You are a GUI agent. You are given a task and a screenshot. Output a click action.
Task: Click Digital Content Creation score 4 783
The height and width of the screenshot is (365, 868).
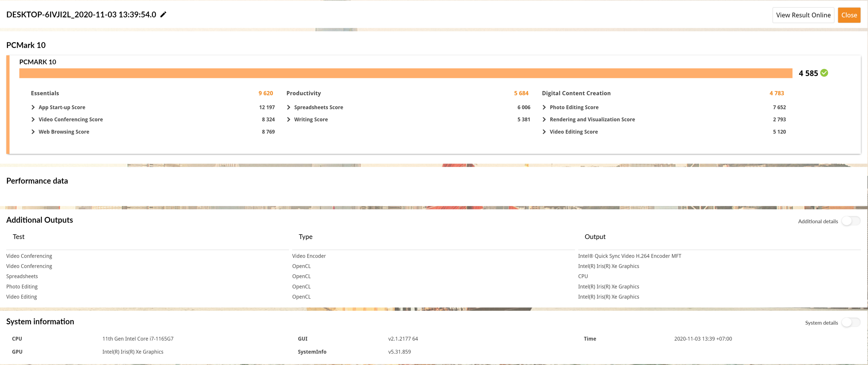pyautogui.click(x=777, y=93)
